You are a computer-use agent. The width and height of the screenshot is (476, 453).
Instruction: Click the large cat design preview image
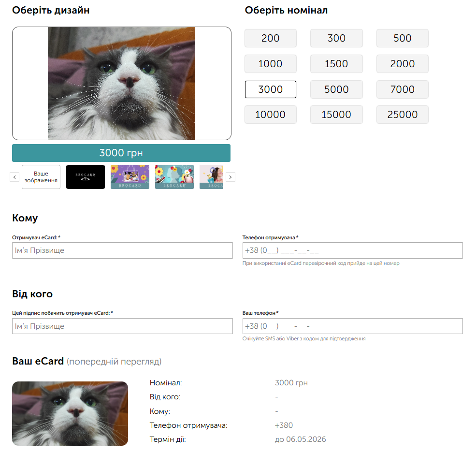(x=121, y=83)
